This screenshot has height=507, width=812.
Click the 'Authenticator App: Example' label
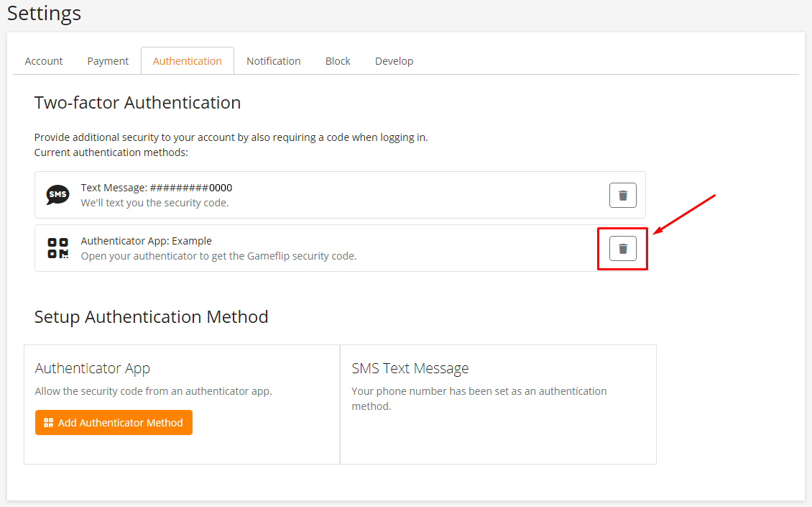coord(146,241)
